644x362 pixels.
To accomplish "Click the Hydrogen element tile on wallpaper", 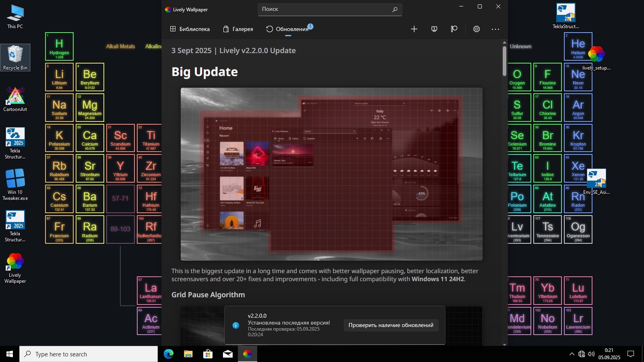I will (x=59, y=46).
